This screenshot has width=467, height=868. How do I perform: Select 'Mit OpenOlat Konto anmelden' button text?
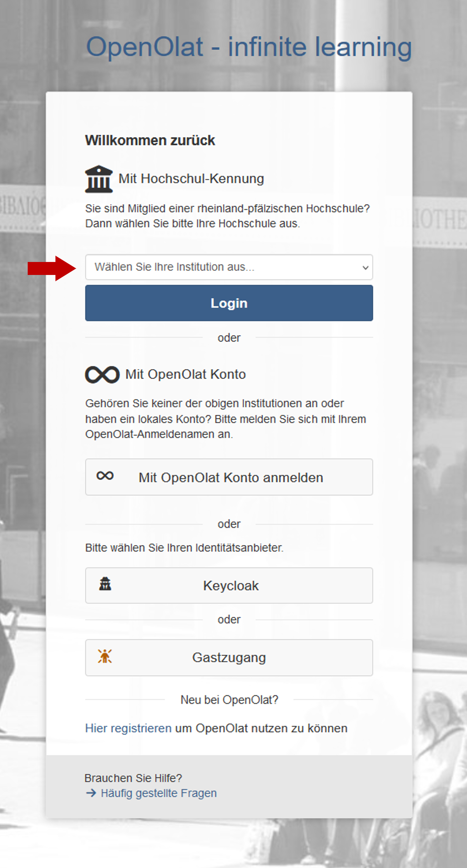coord(231,478)
